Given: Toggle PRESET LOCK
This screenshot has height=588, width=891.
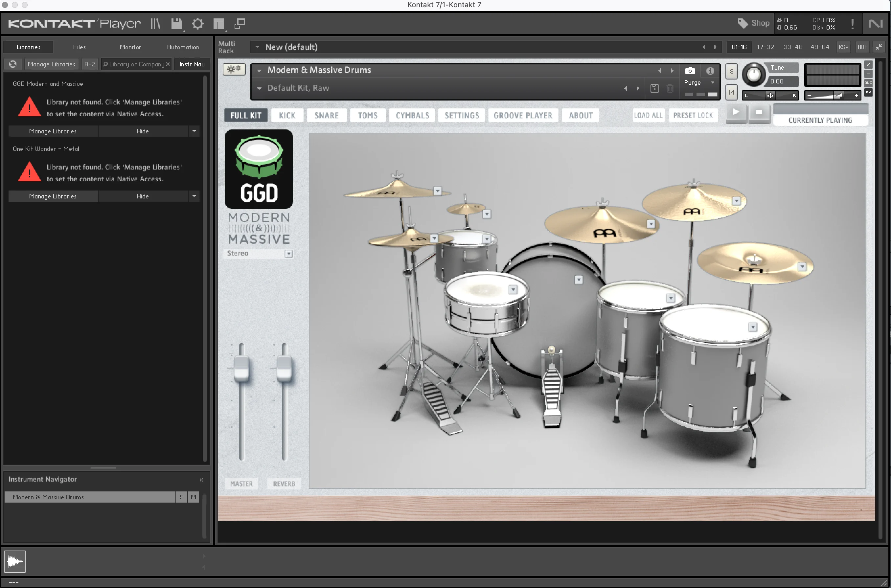Looking at the screenshot, I should pyautogui.click(x=693, y=115).
